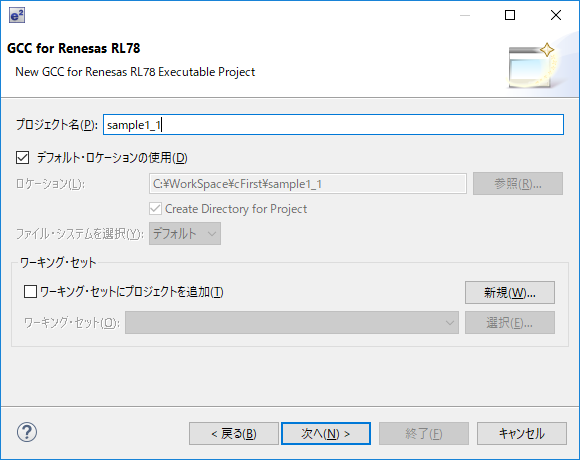The width and height of the screenshot is (580, 460).
Task: Click the ワーキング・セット group title
Action: pyautogui.click(x=58, y=263)
